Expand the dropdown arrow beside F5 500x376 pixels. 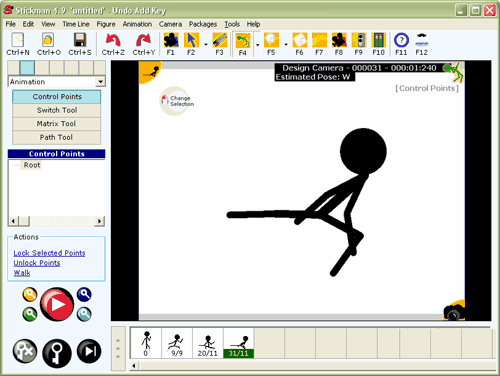(286, 44)
